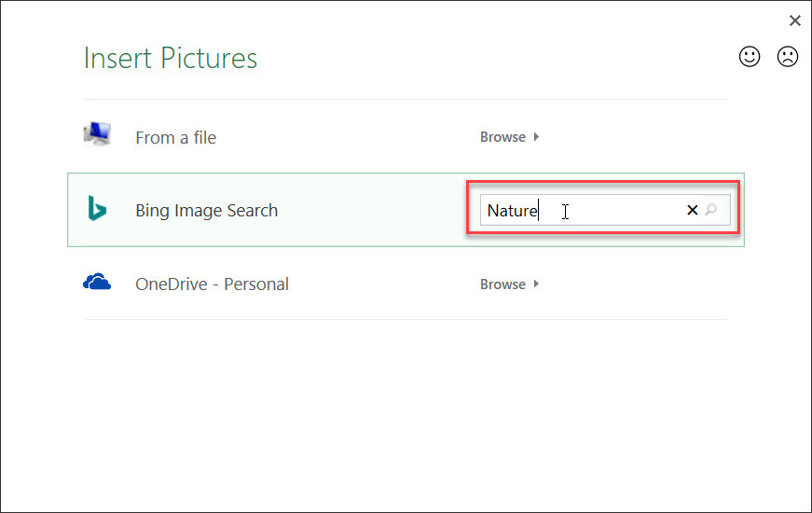Click the green Bing logo icon

(97, 208)
